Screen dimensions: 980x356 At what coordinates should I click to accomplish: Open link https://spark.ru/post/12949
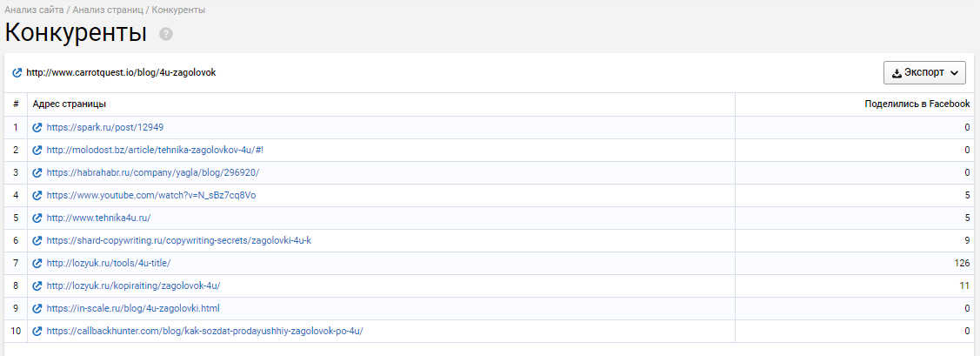[x=105, y=128]
